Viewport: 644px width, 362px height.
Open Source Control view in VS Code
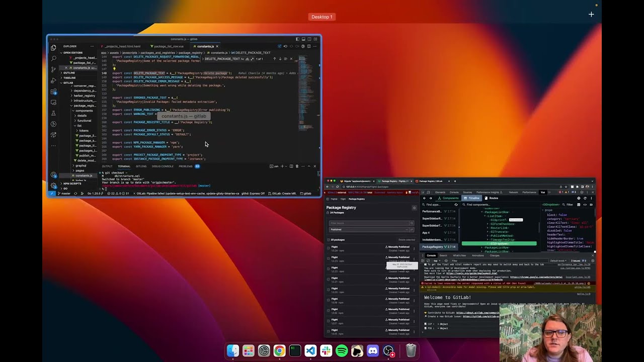(53, 69)
